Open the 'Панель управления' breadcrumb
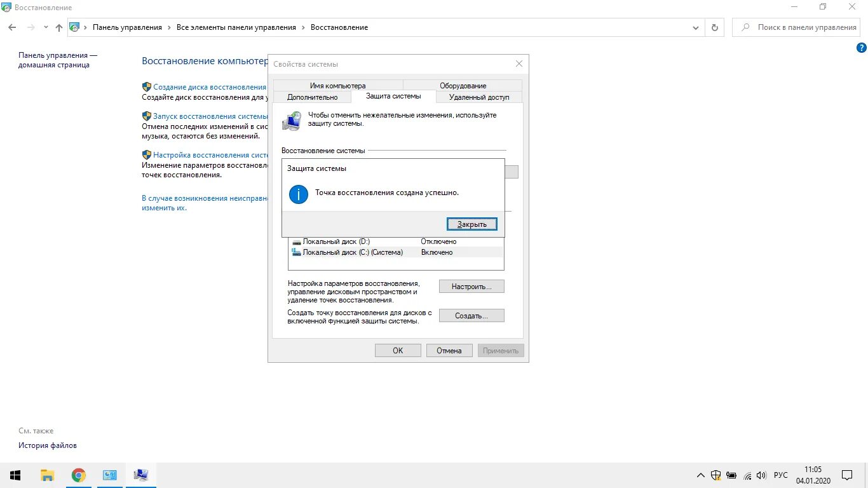This screenshot has height=488, width=868. tap(127, 27)
